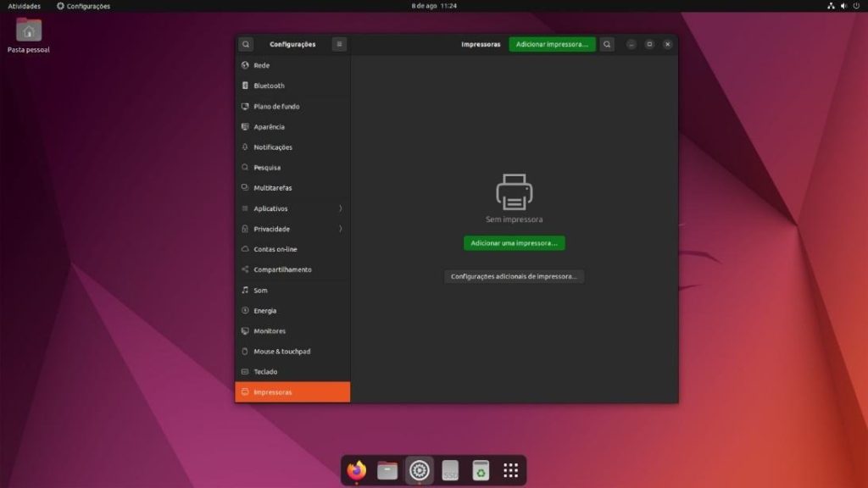Select Bluetooth in the settings sidebar

point(269,86)
